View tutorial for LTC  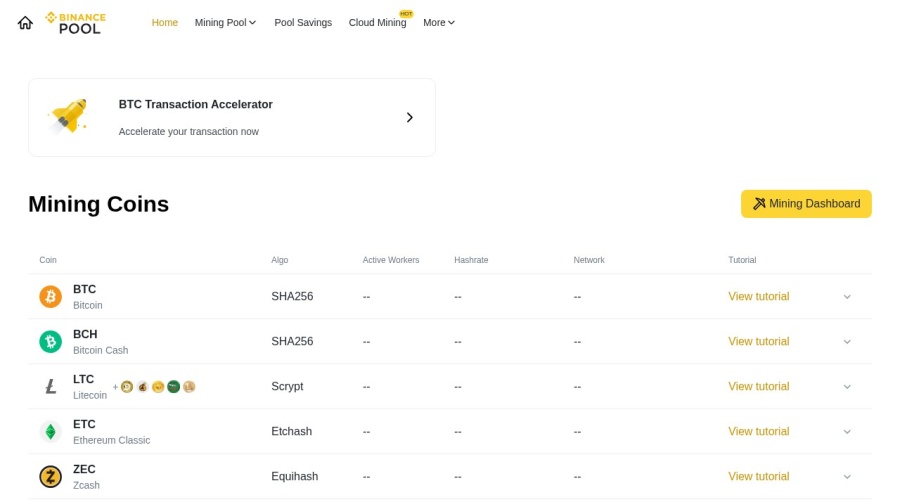[x=759, y=387]
